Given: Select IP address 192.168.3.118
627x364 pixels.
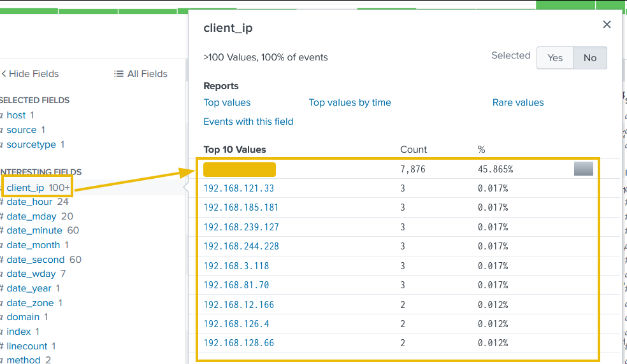Looking at the screenshot, I should (236, 266).
